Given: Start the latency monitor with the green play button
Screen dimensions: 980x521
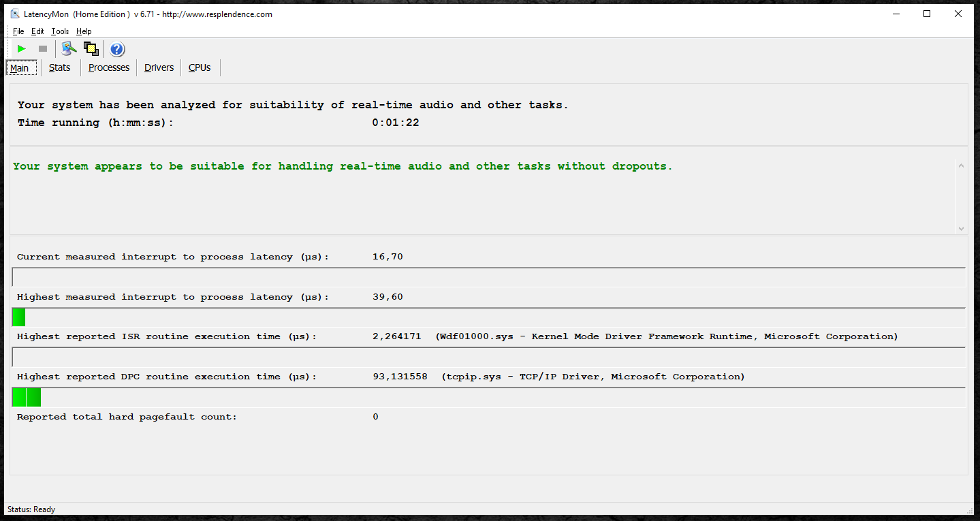Looking at the screenshot, I should point(22,49).
